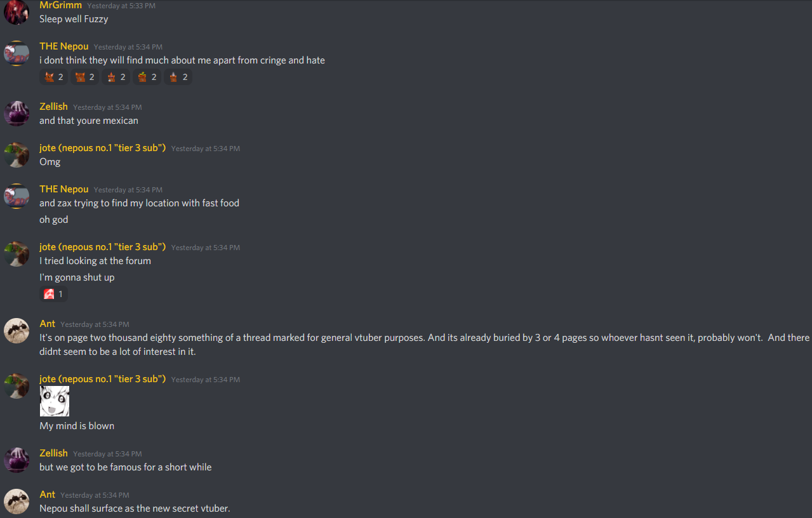The height and width of the screenshot is (518, 812).
Task: Open the shocked anime face emote image
Action: [x=55, y=401]
